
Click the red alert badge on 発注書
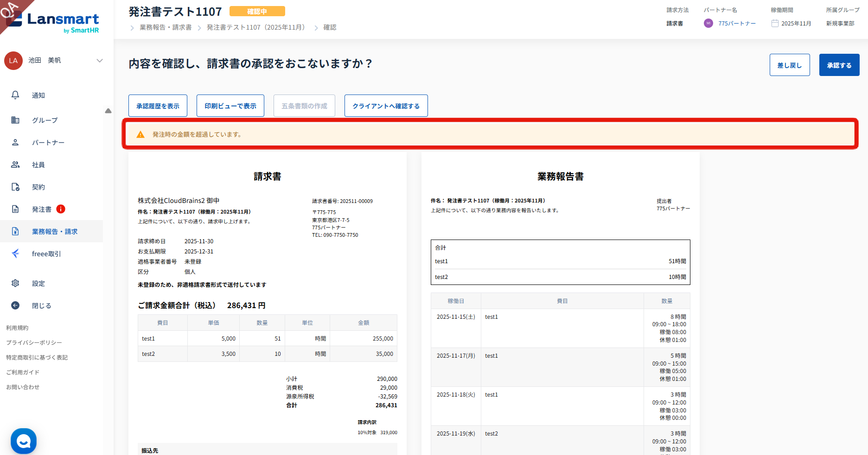click(x=61, y=209)
